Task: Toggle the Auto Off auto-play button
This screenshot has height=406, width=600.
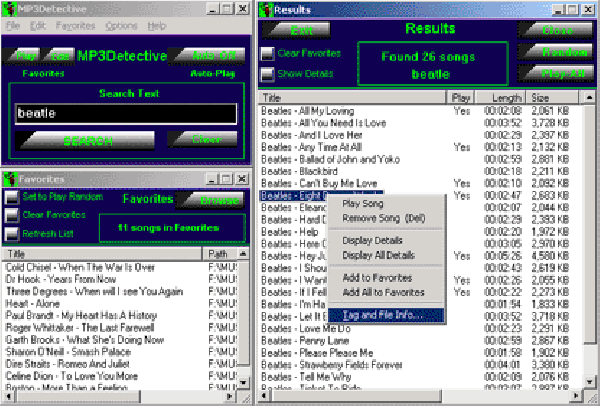Action: coord(207,55)
